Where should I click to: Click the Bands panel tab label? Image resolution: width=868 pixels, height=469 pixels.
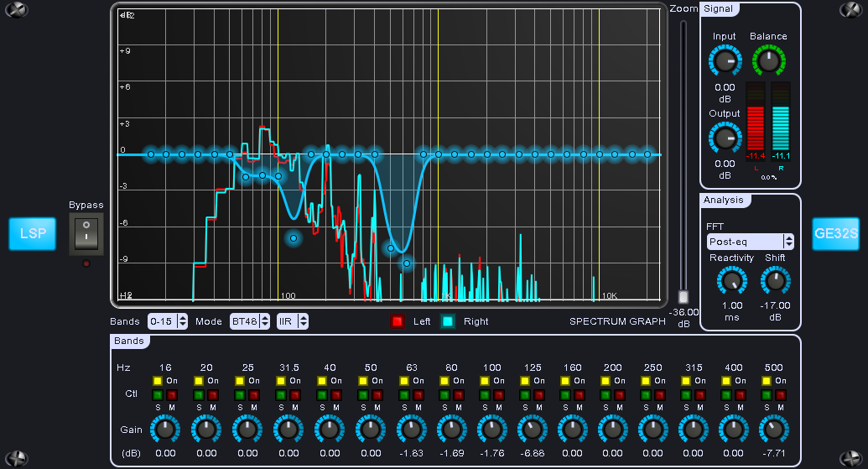click(129, 341)
